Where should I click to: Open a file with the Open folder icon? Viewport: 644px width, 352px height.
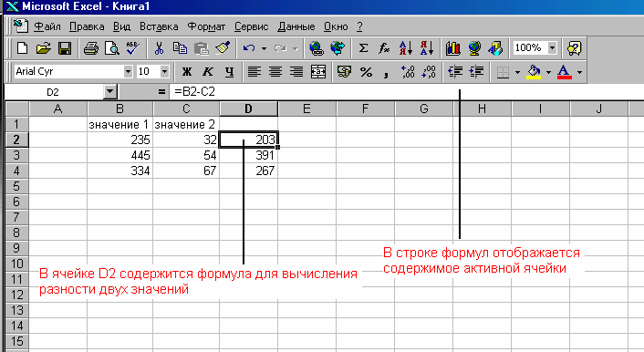coord(44,48)
